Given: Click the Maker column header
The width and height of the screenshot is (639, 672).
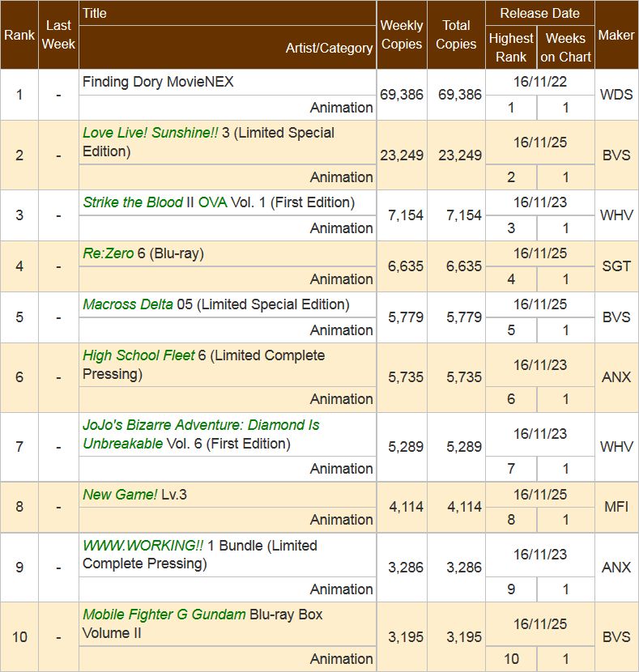Looking at the screenshot, I should 616,35.
